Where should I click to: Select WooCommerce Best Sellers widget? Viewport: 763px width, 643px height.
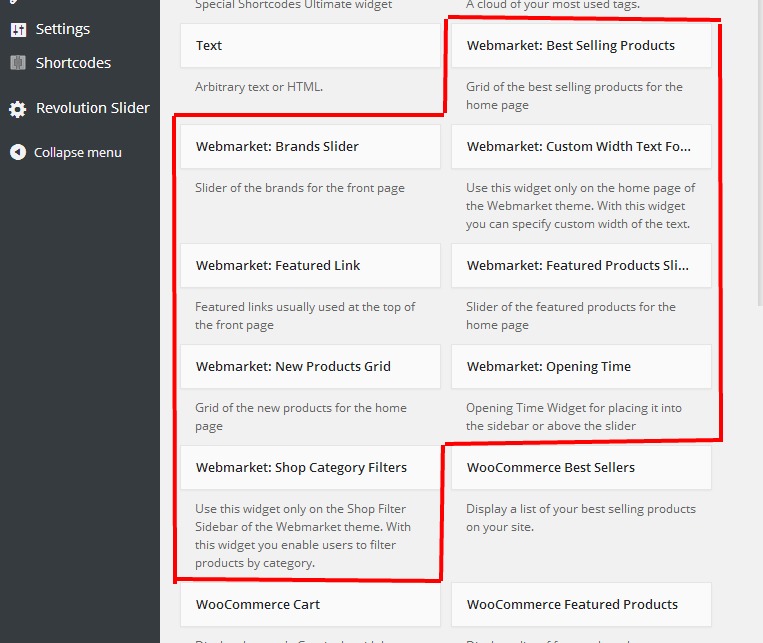point(581,467)
